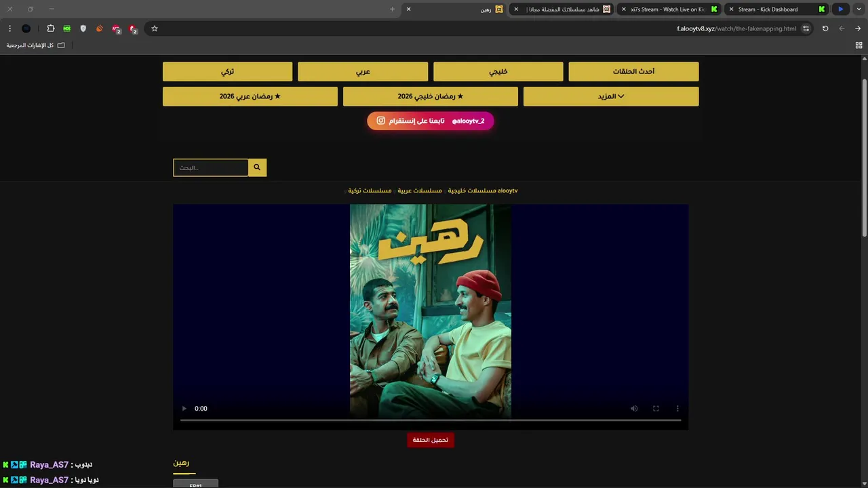868x488 pixels.
Task: Switch to xi7s Stream Watch Live tab
Action: coord(669,9)
